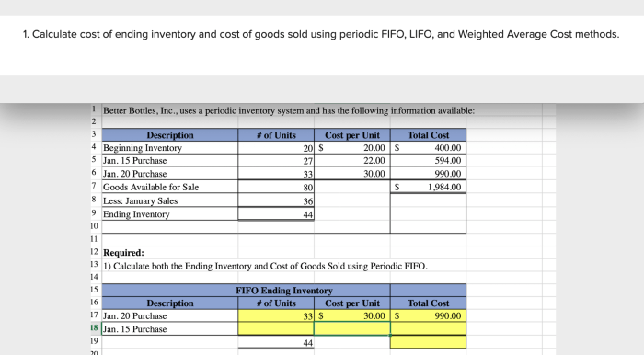Screen dimensions: 644x355
Task: Click the row 16 'Total Cost' header
Action: tap(428, 303)
